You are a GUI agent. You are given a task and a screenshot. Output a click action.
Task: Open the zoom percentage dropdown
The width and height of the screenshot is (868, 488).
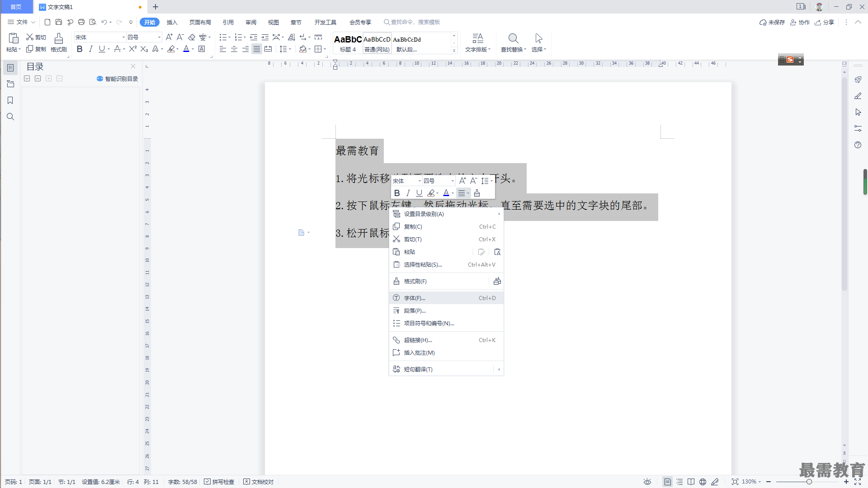759,482
